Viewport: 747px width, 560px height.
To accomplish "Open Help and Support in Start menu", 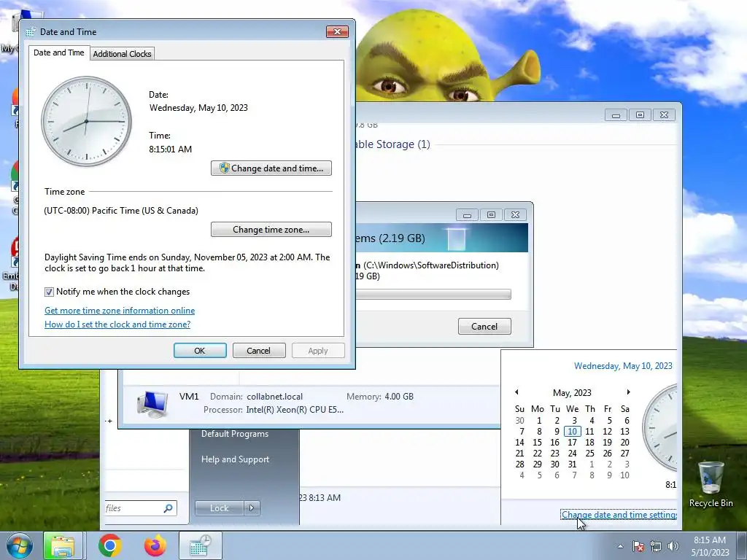I will (x=236, y=459).
